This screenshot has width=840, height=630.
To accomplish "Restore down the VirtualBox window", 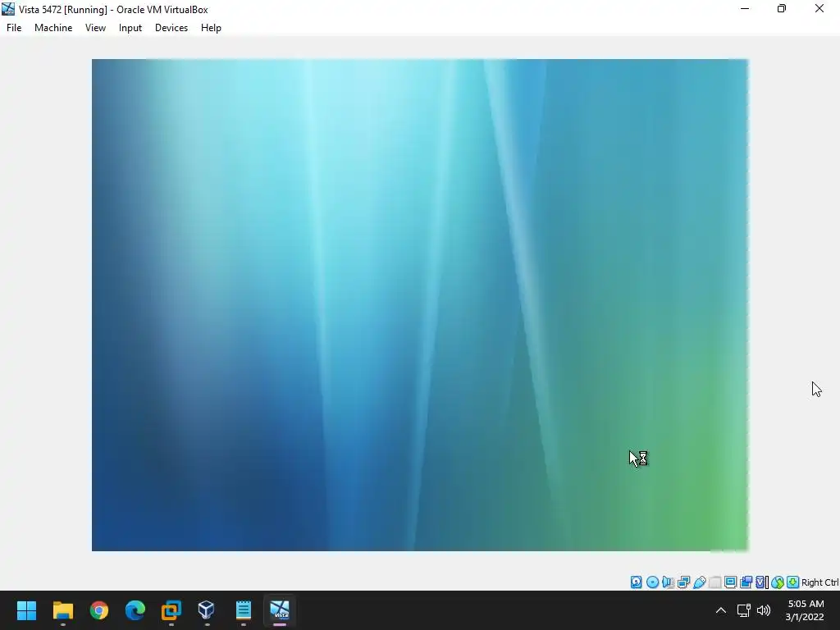I will (782, 8).
